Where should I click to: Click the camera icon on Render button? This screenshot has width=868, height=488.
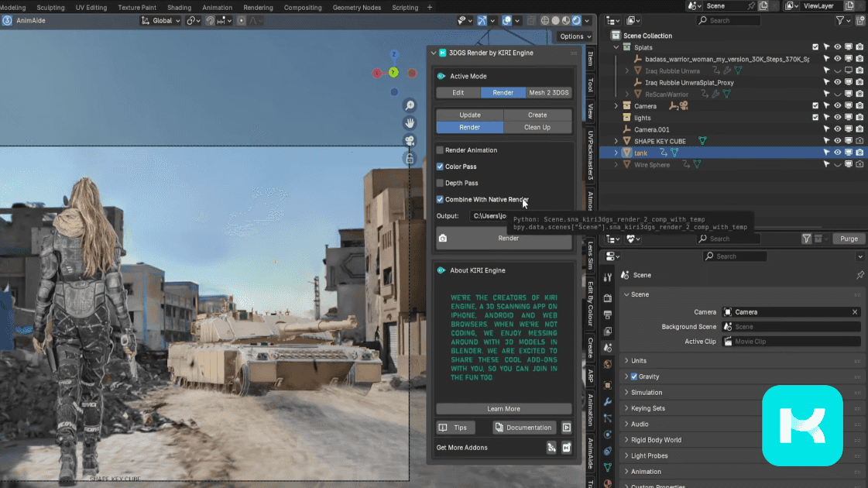pyautogui.click(x=443, y=239)
